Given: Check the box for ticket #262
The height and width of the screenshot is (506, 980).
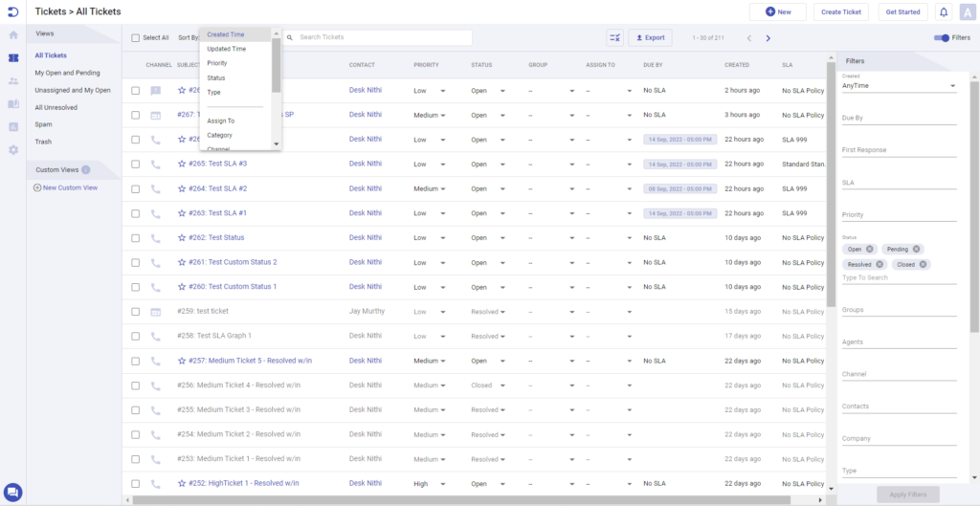Looking at the screenshot, I should coord(136,238).
